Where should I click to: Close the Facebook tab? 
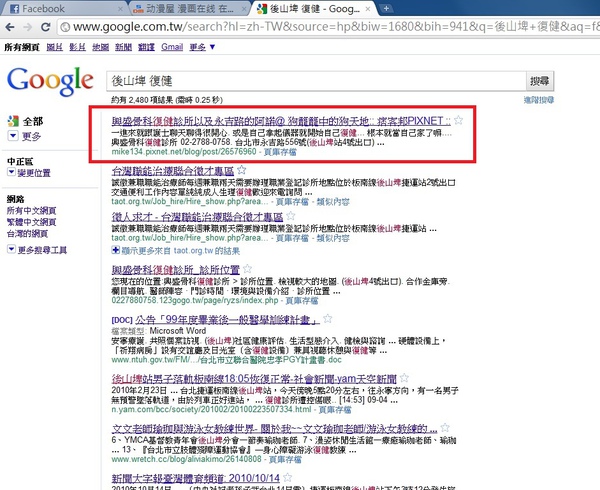pos(120,8)
